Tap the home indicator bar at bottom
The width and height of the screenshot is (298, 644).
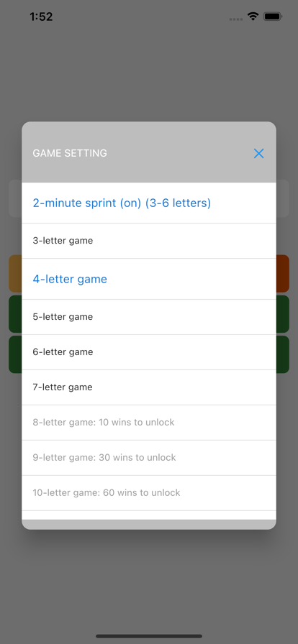coord(149,636)
